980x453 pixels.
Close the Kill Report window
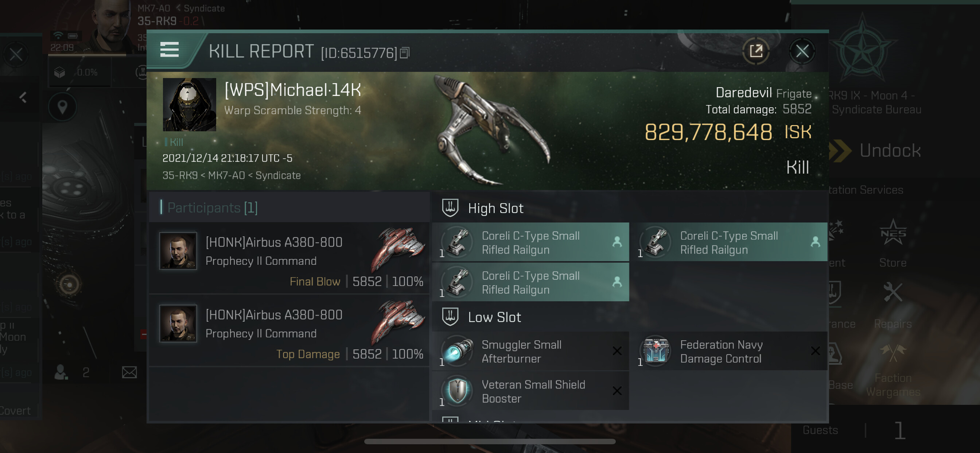pos(802,51)
